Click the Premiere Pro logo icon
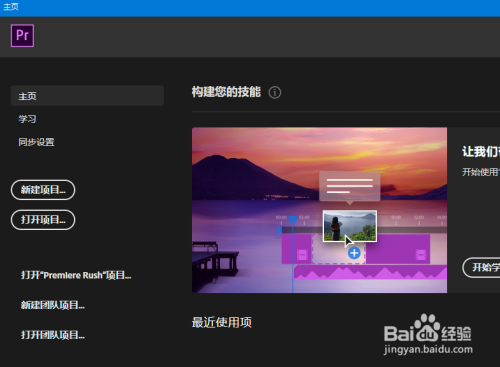Screen dimensions: 500x367 tap(22, 35)
